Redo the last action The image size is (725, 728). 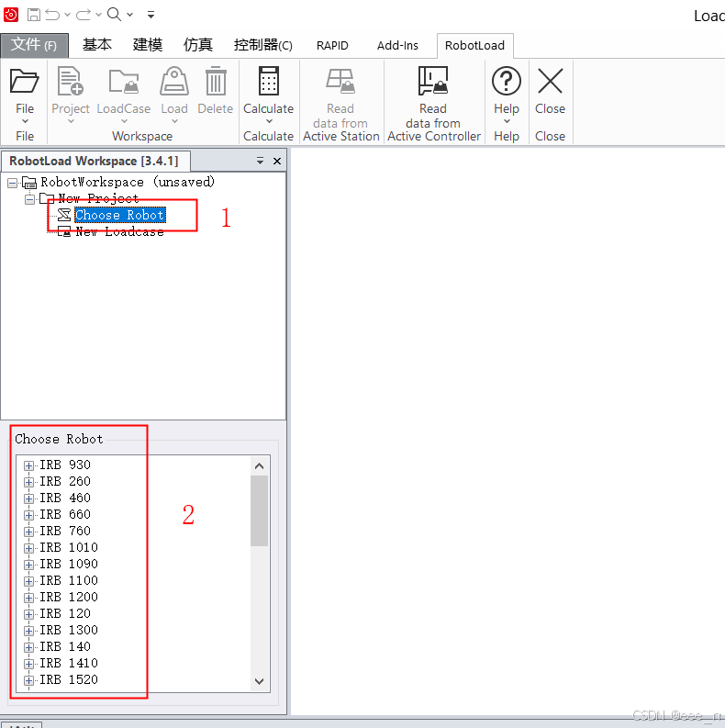84,15
